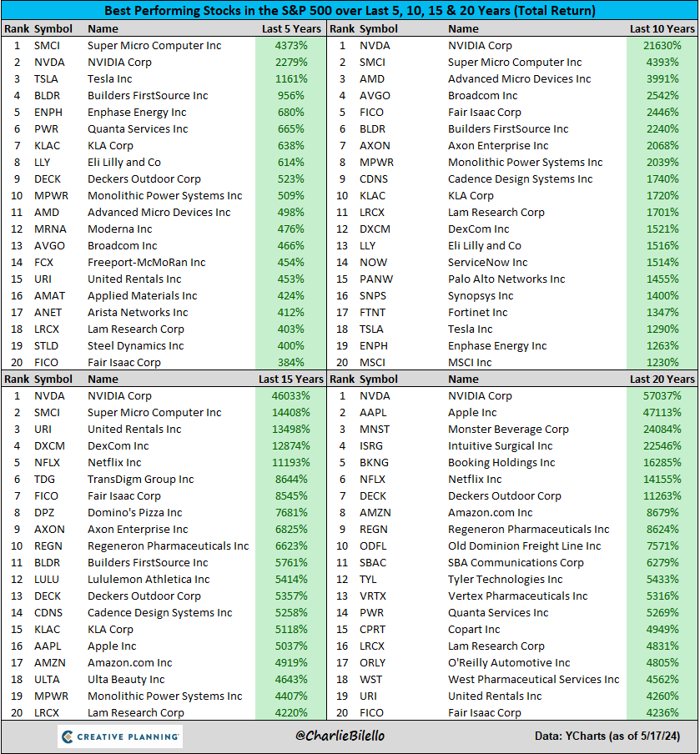Click the KLAC symbol in the 5-year table
This screenshot has width=700, height=754.
click(x=48, y=146)
